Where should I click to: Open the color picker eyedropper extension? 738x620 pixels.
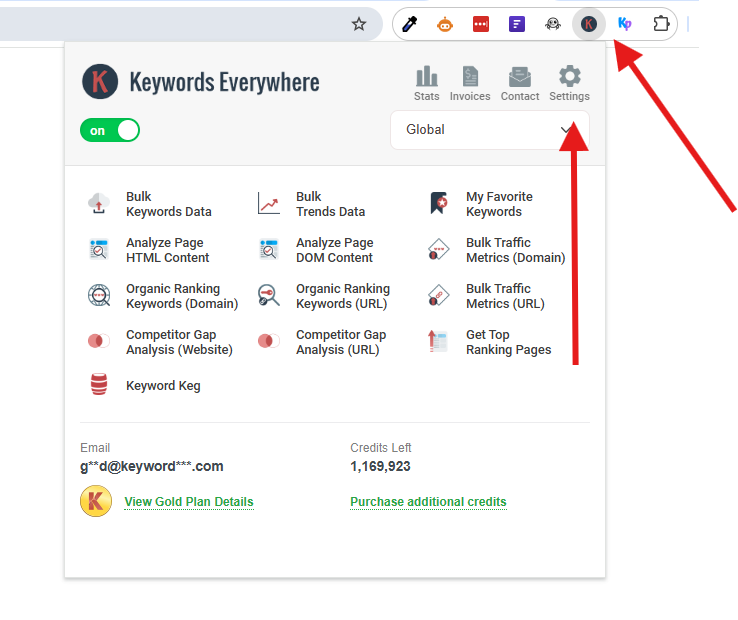[409, 24]
